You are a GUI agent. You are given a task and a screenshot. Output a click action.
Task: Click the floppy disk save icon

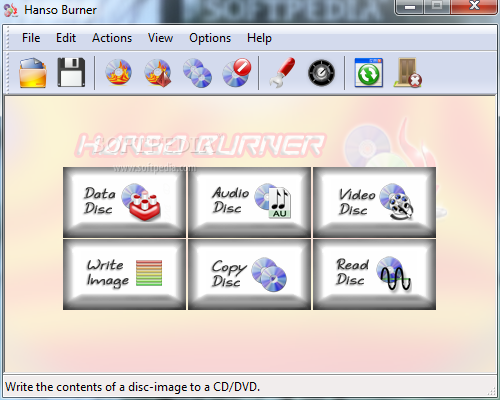point(71,72)
